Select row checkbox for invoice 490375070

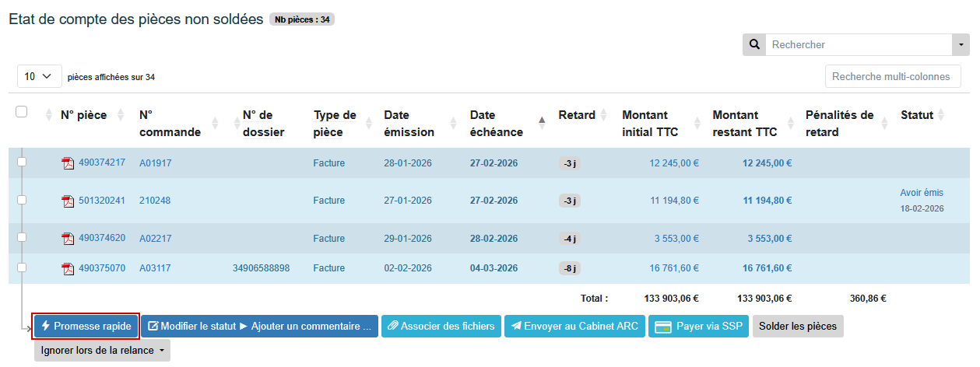pos(22,267)
